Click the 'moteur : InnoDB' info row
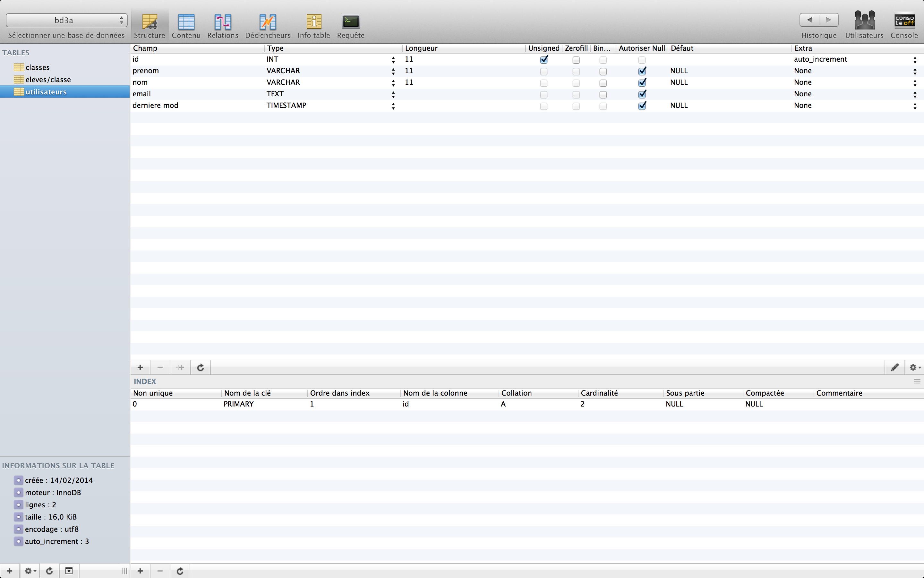Image resolution: width=924 pixels, height=578 pixels. [x=53, y=492]
